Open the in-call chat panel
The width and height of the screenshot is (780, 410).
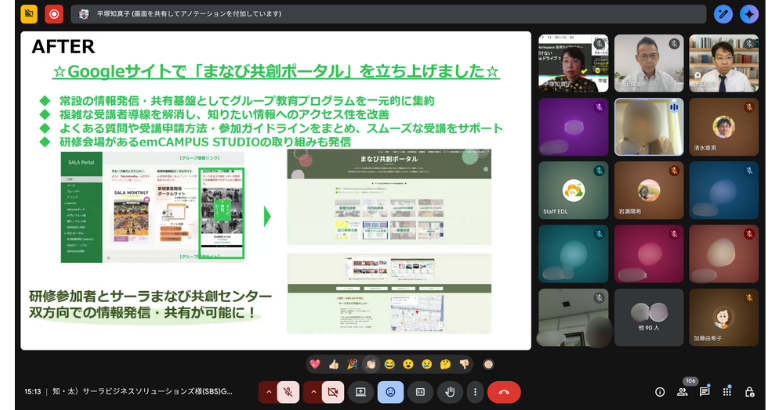(704, 392)
